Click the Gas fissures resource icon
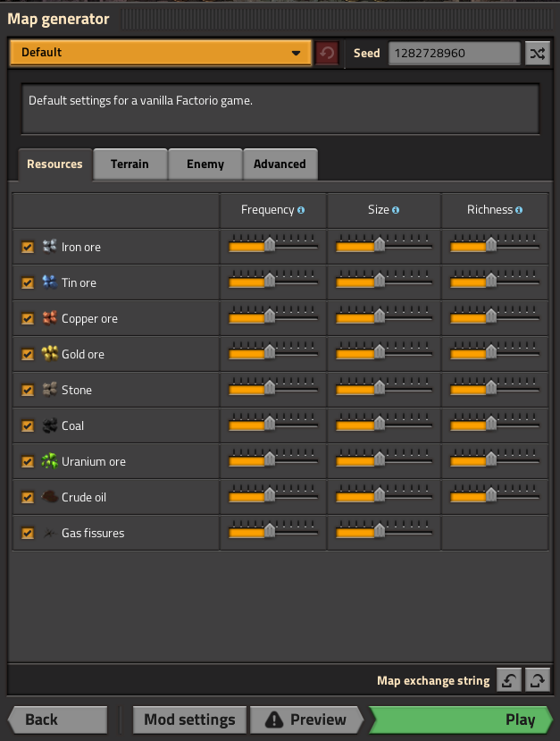 point(50,533)
